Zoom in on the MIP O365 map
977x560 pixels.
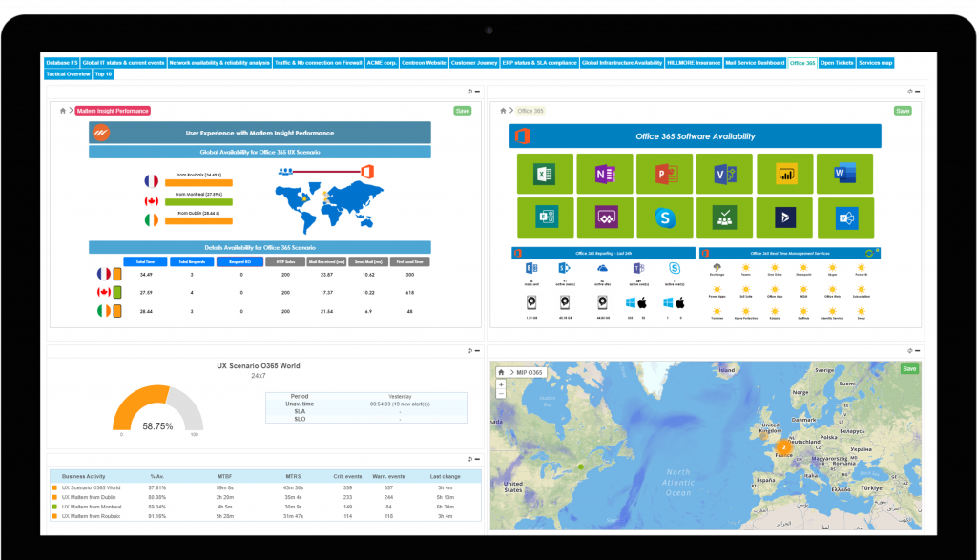point(500,384)
